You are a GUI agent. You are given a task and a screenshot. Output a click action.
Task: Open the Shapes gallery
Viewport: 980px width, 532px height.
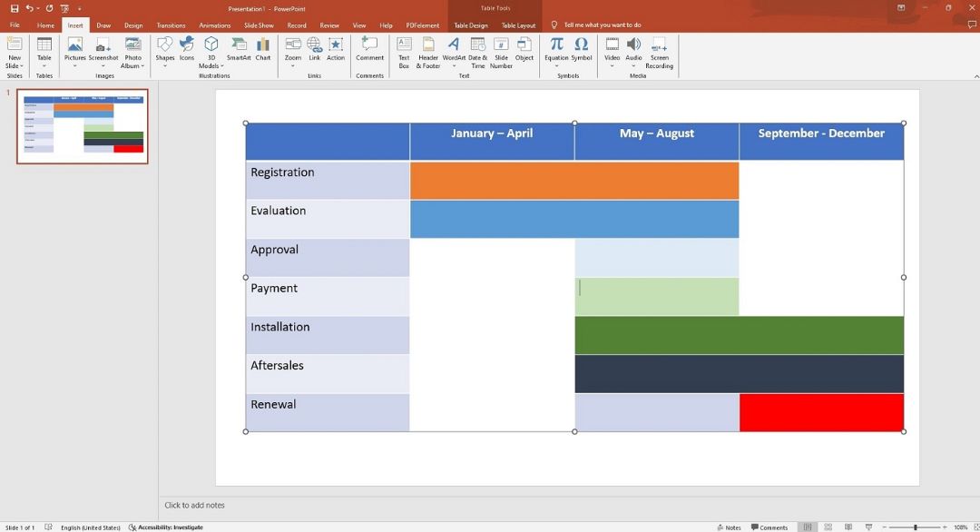point(165,44)
